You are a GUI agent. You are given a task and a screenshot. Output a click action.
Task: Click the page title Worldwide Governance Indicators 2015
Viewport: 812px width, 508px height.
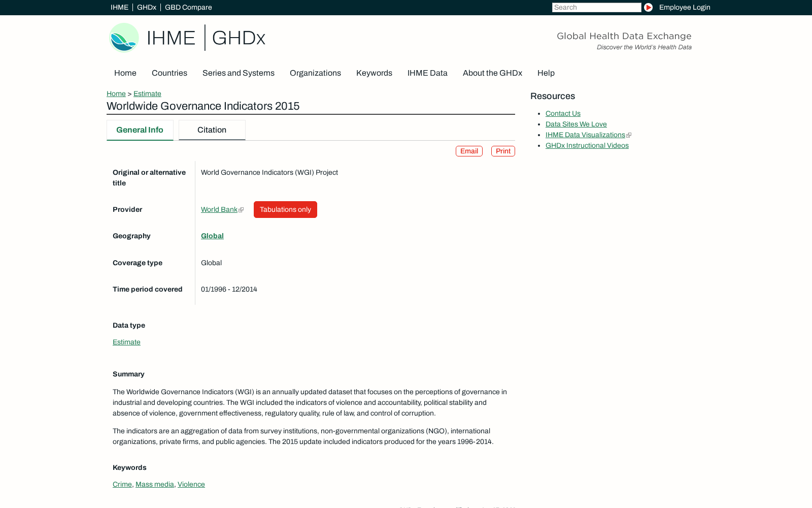[203, 106]
